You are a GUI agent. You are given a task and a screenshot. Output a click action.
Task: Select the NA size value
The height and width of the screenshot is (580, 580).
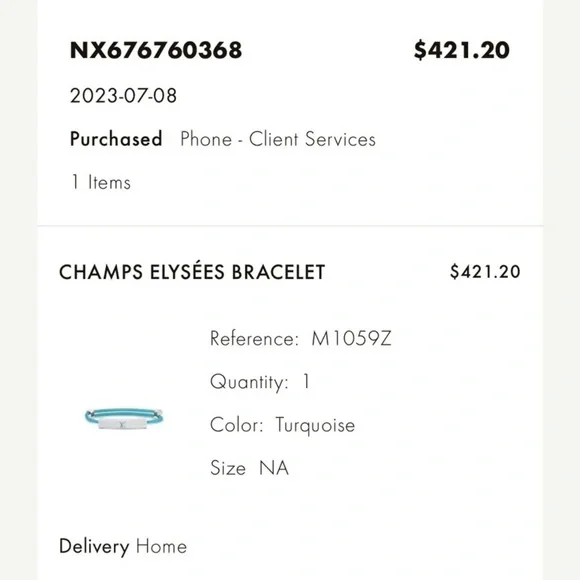(x=274, y=468)
